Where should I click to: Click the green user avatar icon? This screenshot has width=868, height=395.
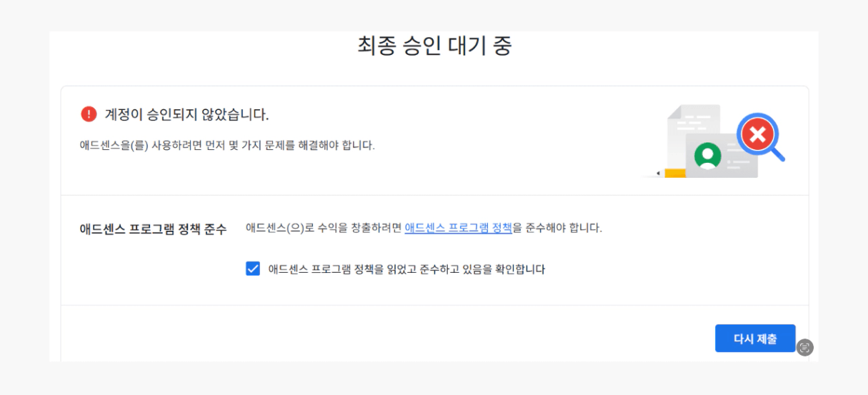point(707,155)
